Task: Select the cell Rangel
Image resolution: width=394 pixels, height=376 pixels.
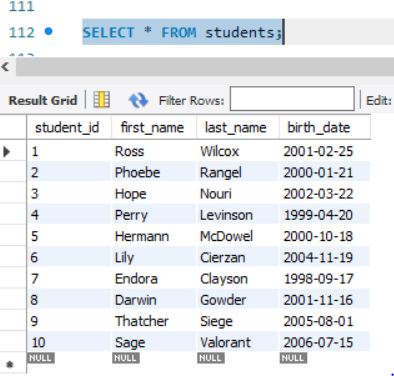Action: point(238,173)
